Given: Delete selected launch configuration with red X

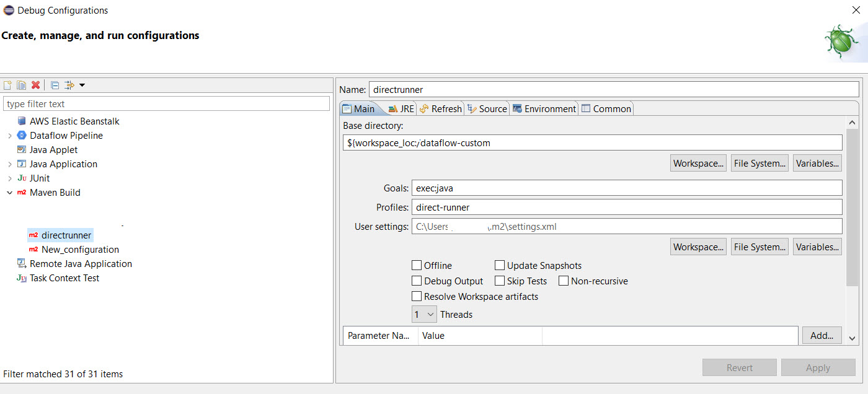Looking at the screenshot, I should [35, 85].
